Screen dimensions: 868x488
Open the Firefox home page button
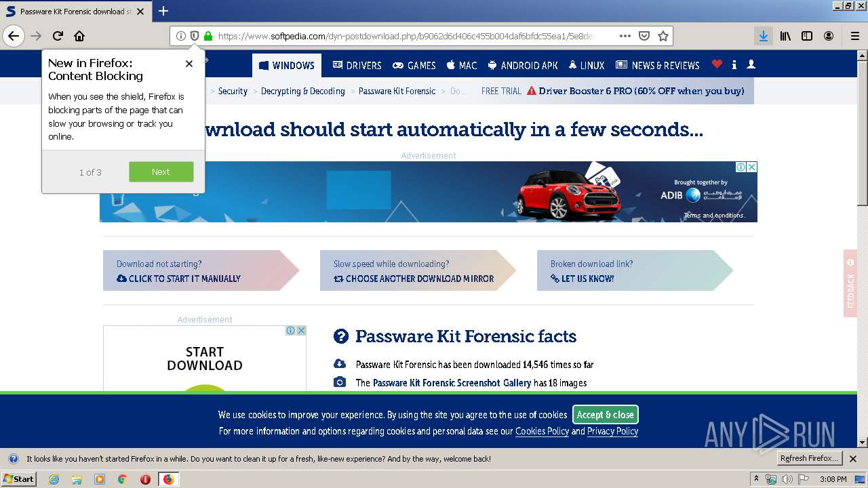(x=79, y=36)
